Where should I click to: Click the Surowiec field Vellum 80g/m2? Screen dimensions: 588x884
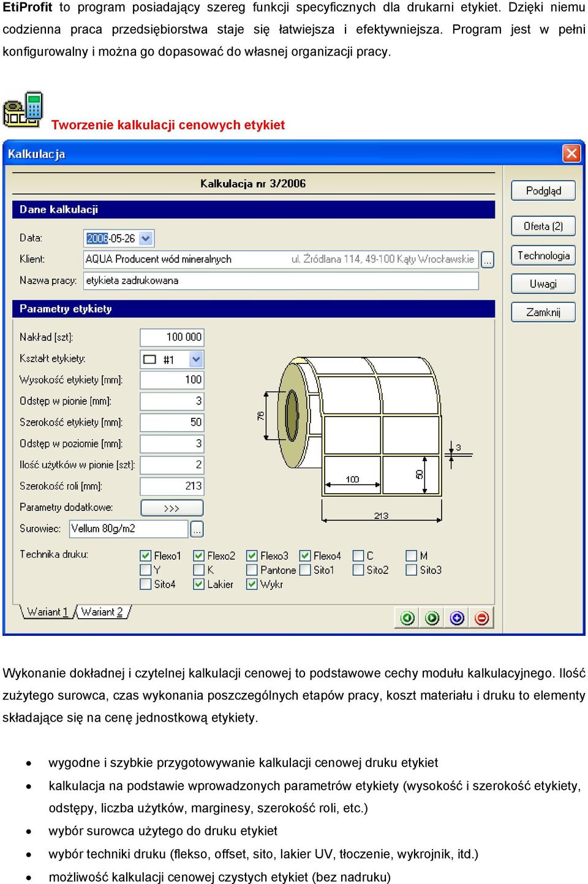(129, 529)
